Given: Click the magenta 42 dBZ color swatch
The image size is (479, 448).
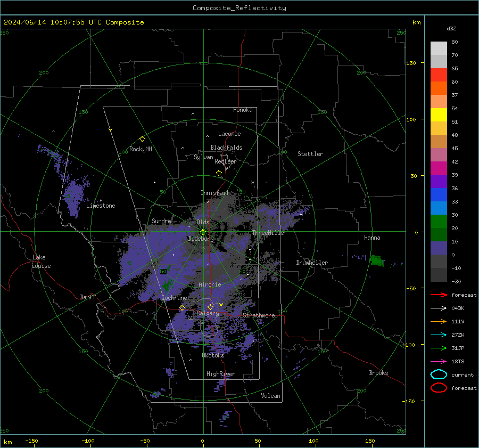Looking at the screenshot, I should point(439,168).
